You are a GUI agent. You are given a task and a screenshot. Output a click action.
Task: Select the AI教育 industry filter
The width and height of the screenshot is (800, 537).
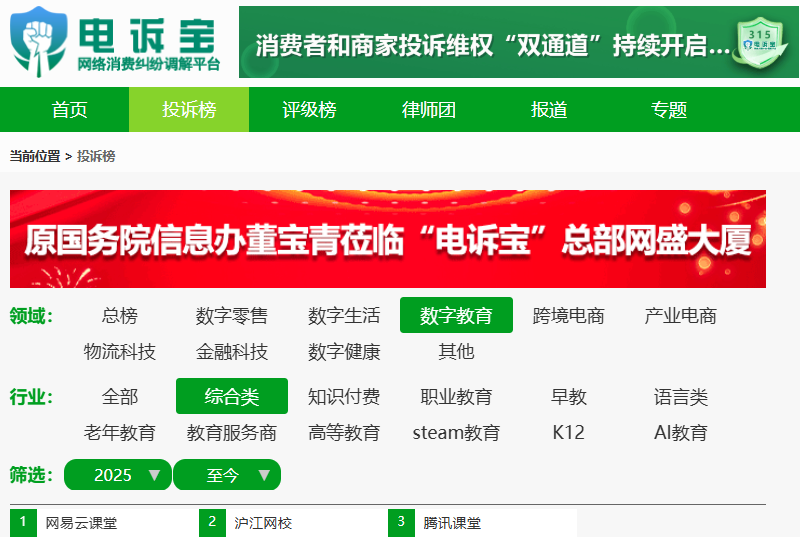click(x=681, y=432)
